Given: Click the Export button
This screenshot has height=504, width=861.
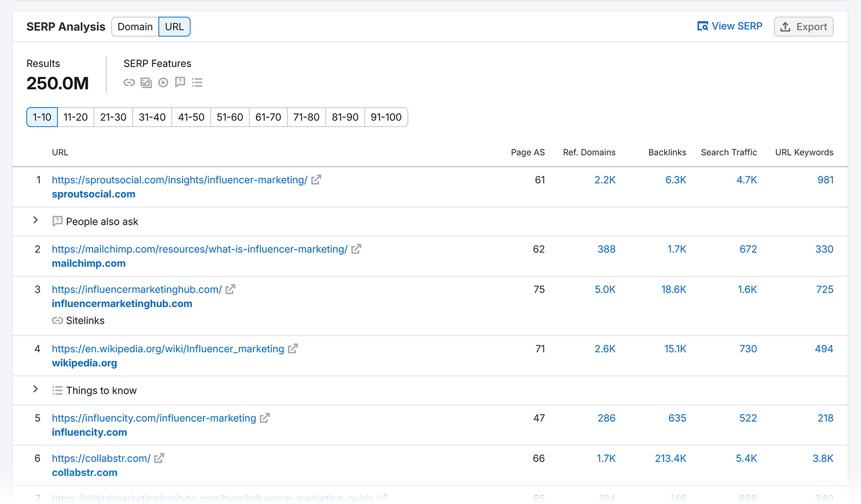Looking at the screenshot, I should 803,26.
